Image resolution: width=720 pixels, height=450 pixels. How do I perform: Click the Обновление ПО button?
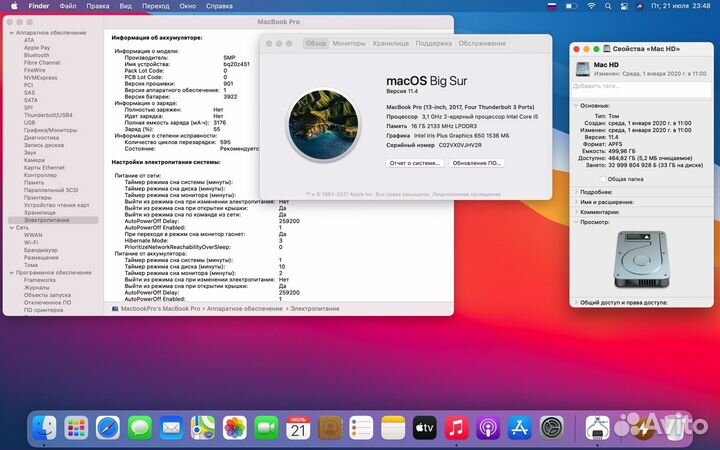(x=477, y=163)
